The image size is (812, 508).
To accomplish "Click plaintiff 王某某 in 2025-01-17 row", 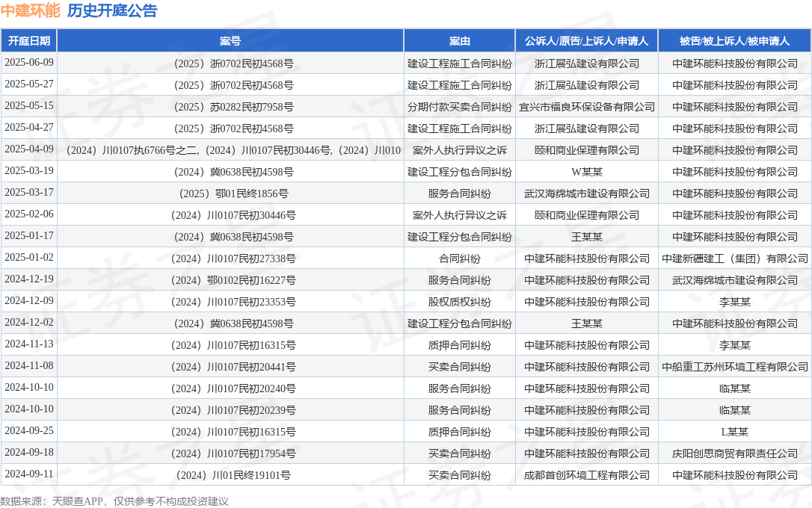I will (587, 237).
